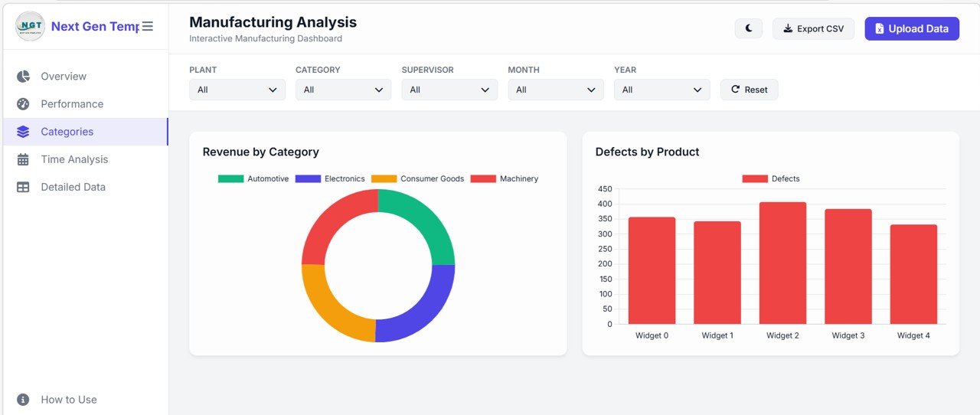Click the Overview pie chart icon

pyautogui.click(x=23, y=77)
